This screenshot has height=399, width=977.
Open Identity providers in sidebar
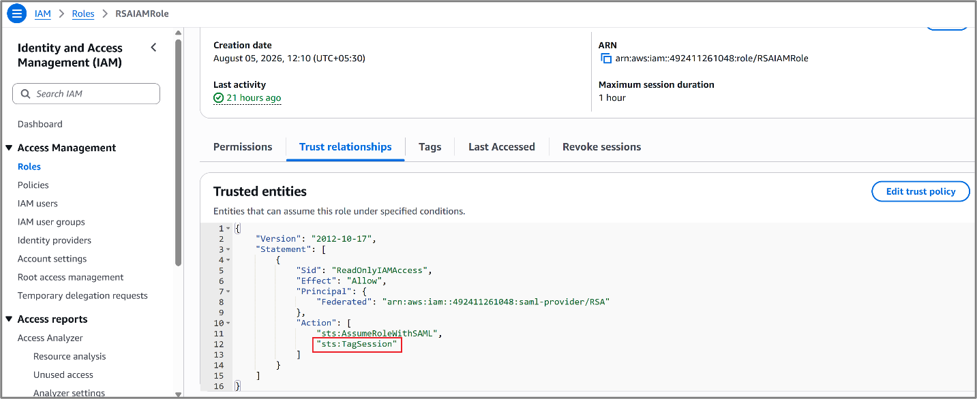click(54, 240)
